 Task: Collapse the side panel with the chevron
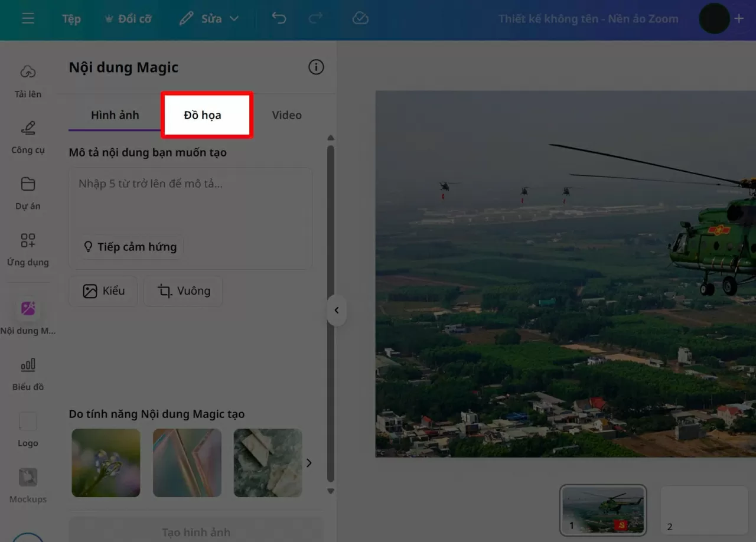(337, 310)
